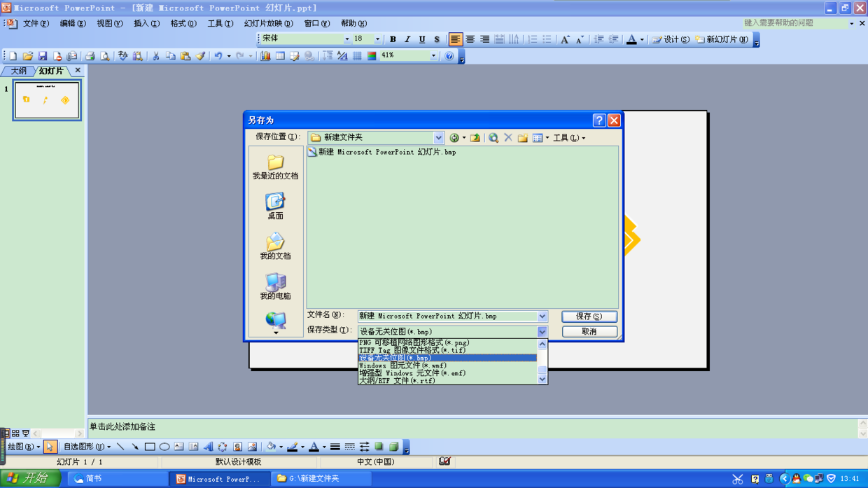Go to 我最近的文档 (My Recent Documents)
868x488 pixels.
click(x=275, y=167)
